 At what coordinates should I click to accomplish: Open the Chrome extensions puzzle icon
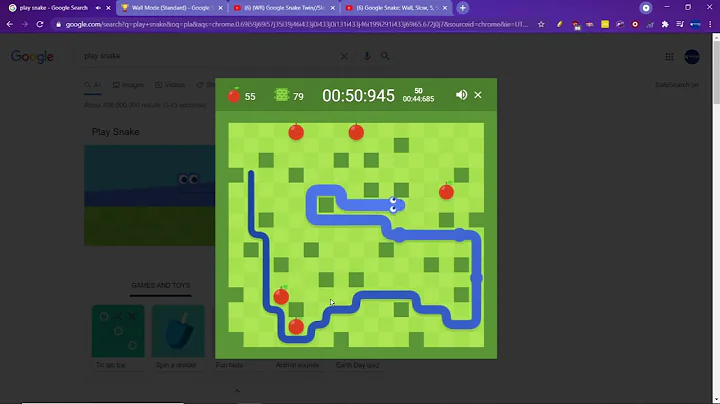(x=665, y=24)
